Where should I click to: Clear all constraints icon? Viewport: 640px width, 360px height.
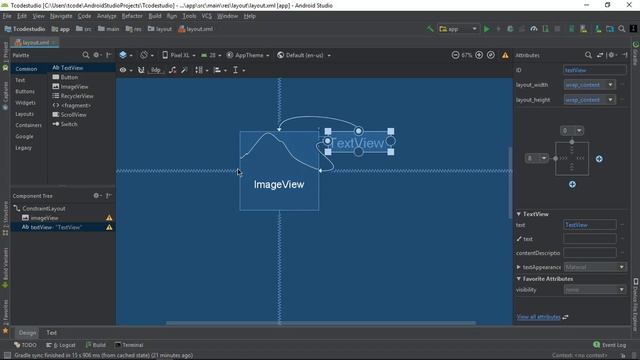pyautogui.click(x=173, y=70)
